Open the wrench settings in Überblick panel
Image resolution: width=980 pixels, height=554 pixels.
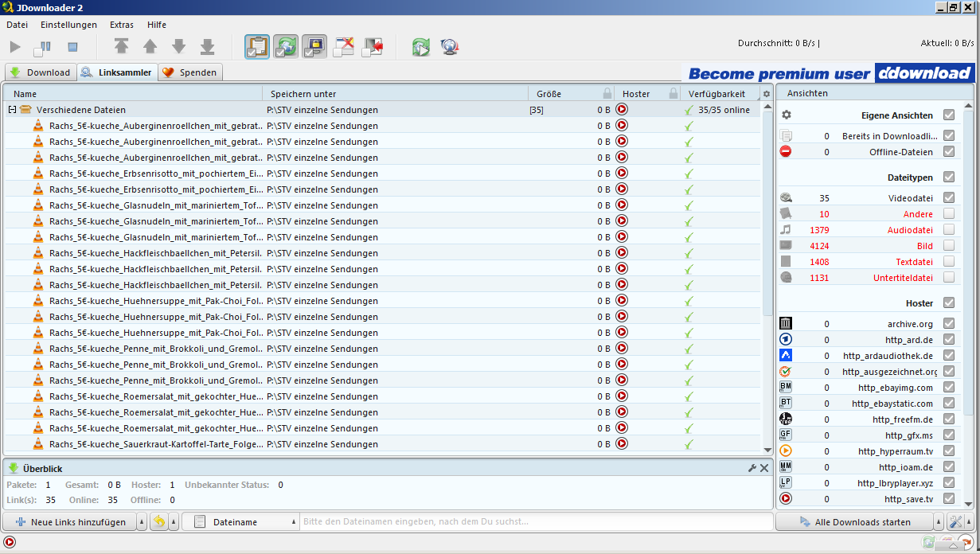click(x=752, y=468)
